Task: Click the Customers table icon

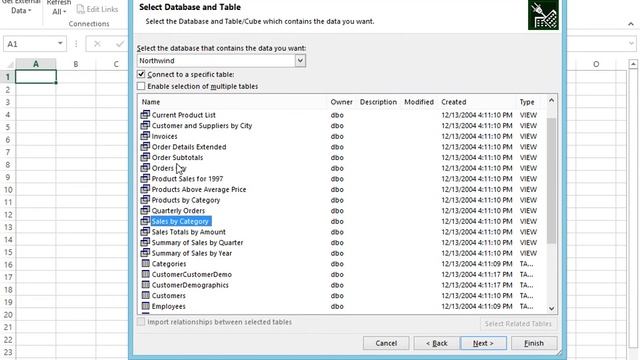Action: (x=145, y=295)
